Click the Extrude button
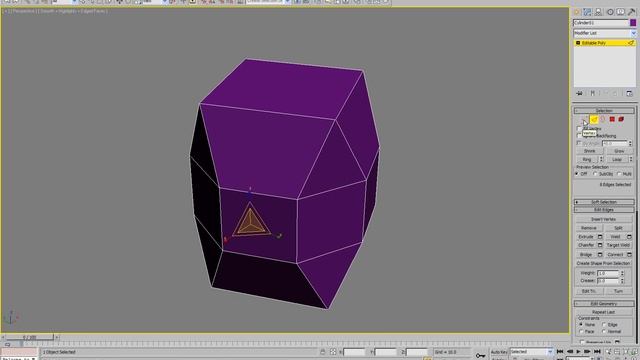The width and height of the screenshot is (640, 360). pos(586,237)
